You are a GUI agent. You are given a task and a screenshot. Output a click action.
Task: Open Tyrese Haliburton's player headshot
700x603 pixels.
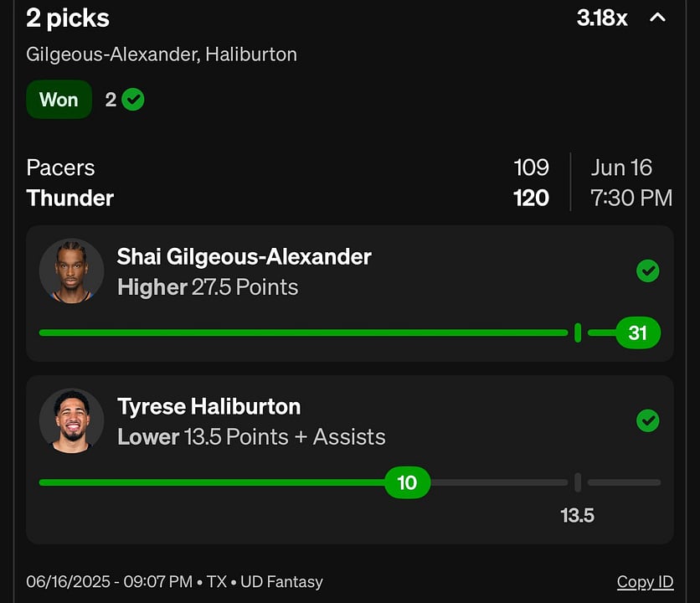(x=71, y=420)
